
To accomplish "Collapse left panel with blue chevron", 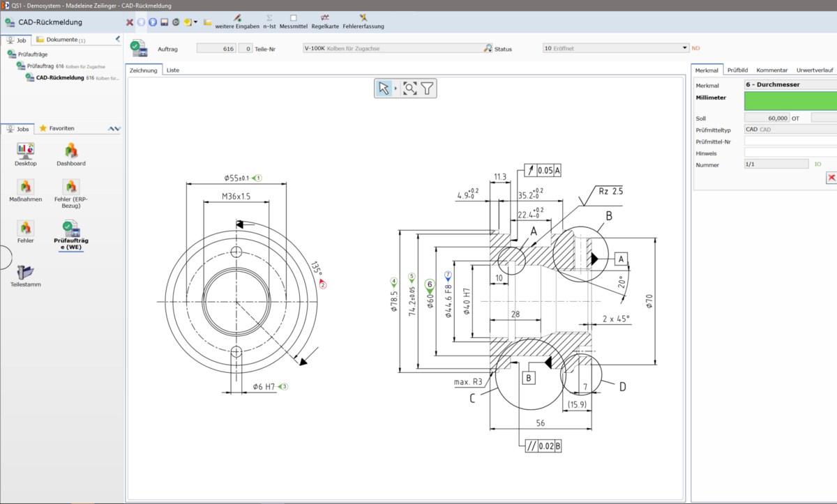I will pyautogui.click(x=118, y=39).
